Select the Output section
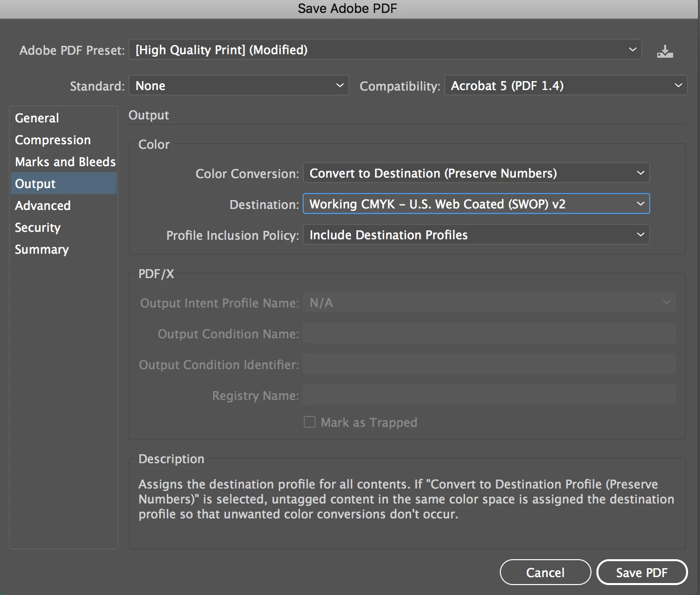The width and height of the screenshot is (700, 595). point(63,184)
